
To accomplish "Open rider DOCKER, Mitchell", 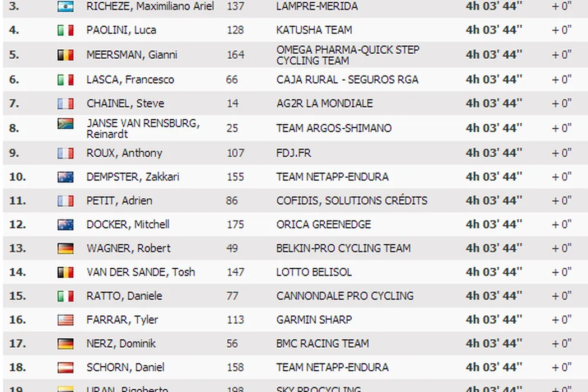I will (128, 225).
